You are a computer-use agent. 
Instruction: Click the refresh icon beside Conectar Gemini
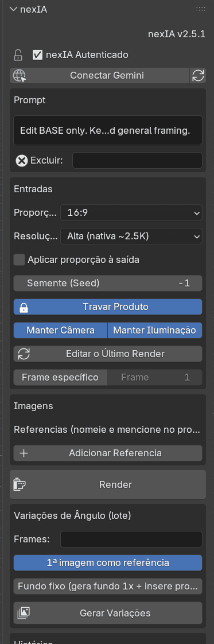[x=198, y=76]
